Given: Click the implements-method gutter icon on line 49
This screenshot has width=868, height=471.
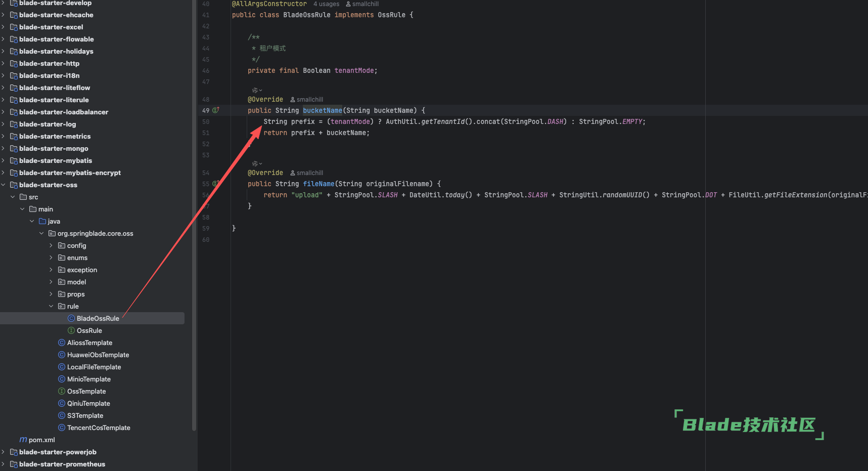Looking at the screenshot, I should click(x=215, y=110).
